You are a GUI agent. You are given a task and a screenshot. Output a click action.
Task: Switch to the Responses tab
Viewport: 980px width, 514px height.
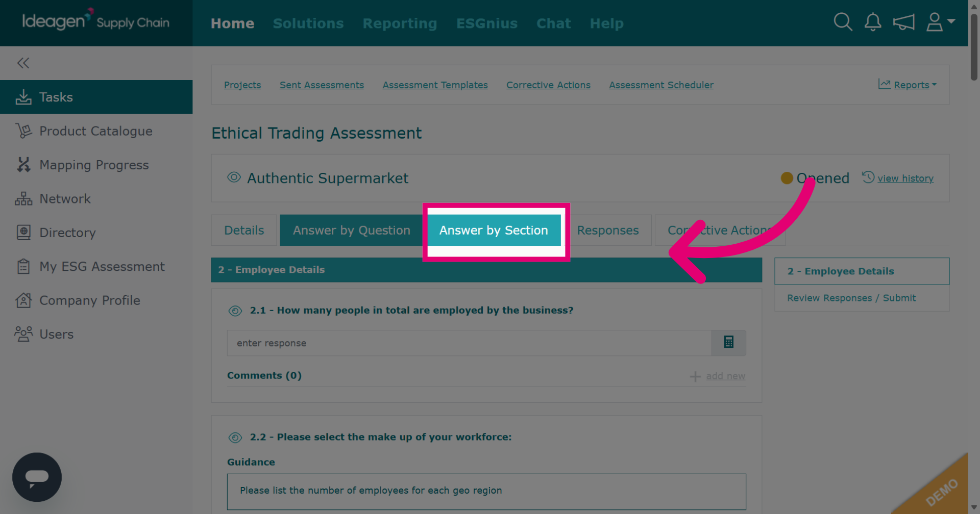click(607, 230)
